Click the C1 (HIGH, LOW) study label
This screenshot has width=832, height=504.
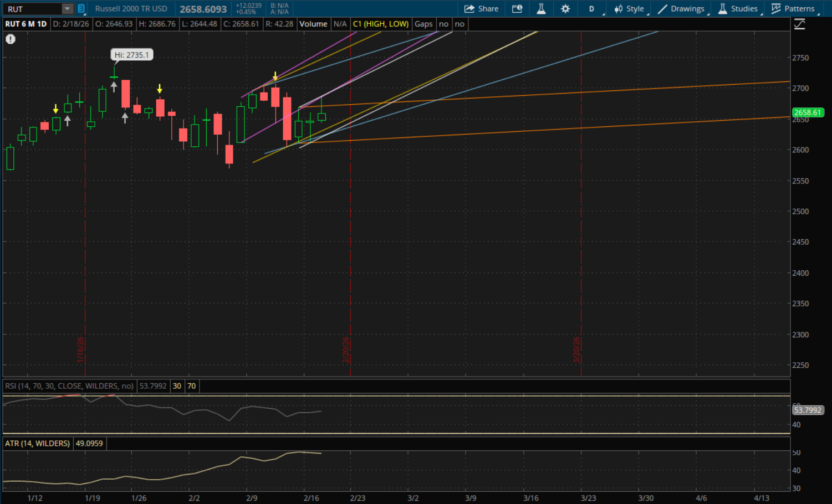pos(380,24)
